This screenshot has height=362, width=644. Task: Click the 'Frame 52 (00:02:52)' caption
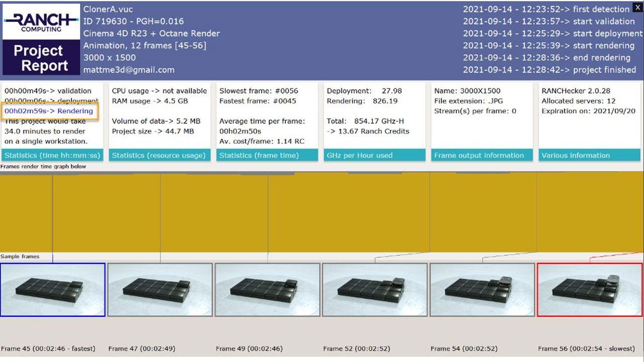pos(357,348)
